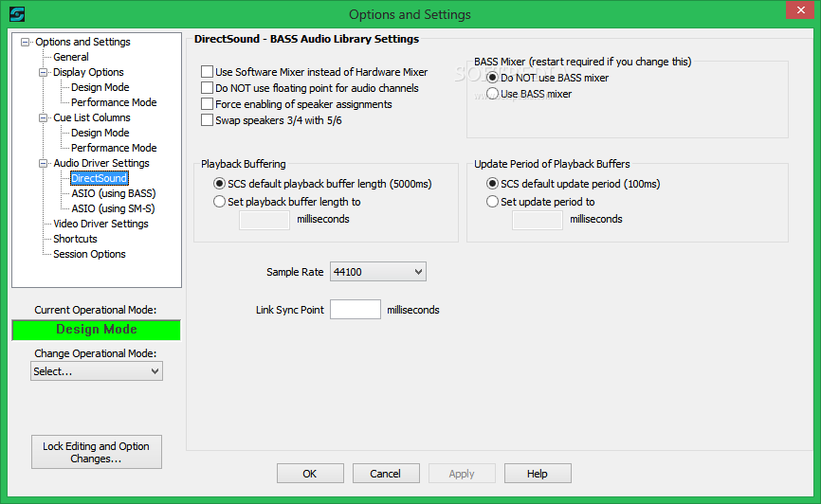Open Session Options in the tree
Viewport: 821px width, 504px height.
click(x=89, y=254)
